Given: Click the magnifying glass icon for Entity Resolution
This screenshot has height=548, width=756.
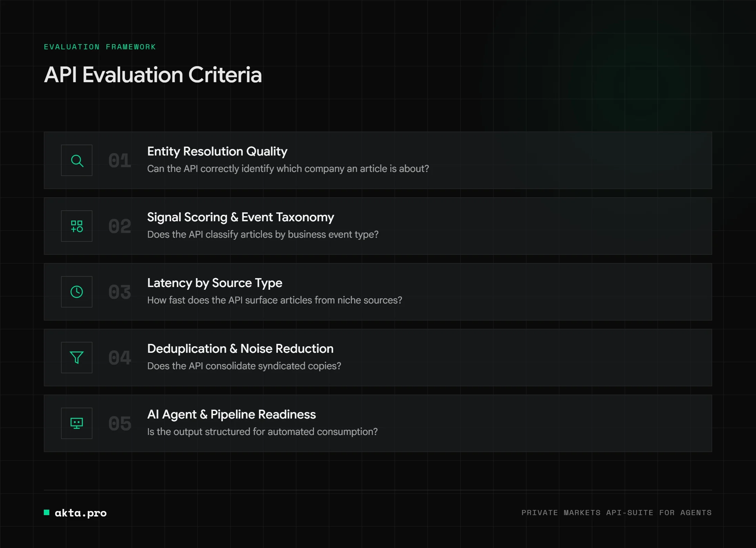Looking at the screenshot, I should point(77,160).
